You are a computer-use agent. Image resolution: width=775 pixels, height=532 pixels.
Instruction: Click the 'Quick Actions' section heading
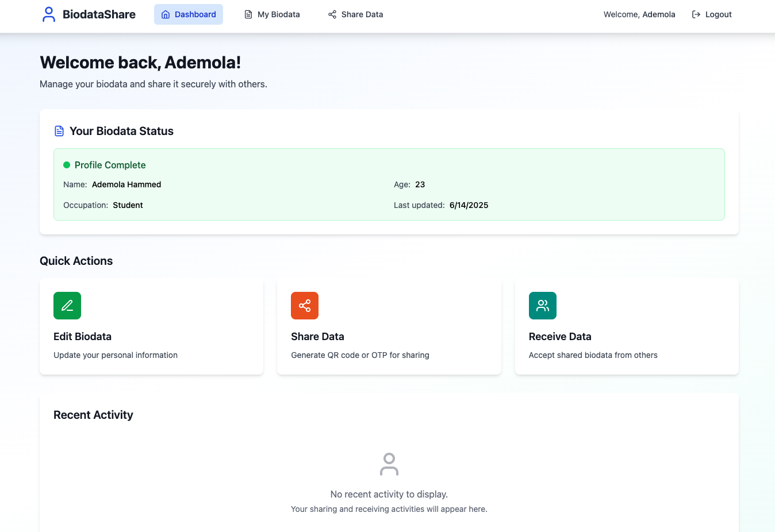click(x=76, y=261)
